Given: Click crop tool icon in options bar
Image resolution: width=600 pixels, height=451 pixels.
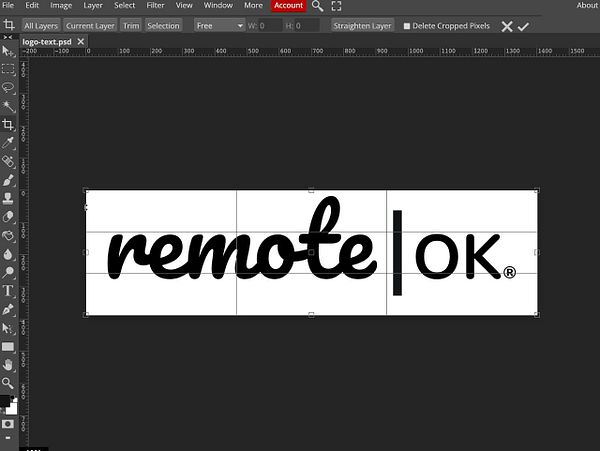Looking at the screenshot, I should click(x=9, y=25).
